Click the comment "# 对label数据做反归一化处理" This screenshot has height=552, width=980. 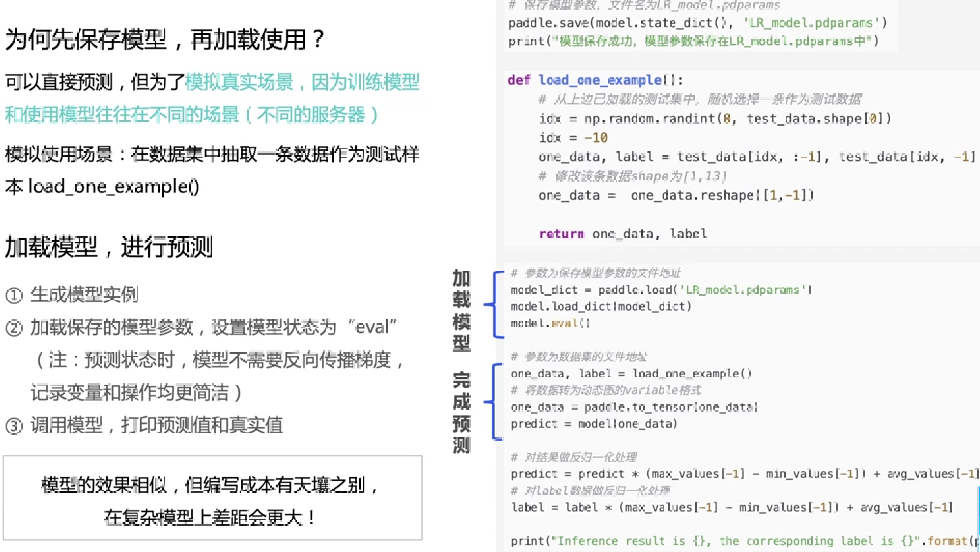coord(590,491)
